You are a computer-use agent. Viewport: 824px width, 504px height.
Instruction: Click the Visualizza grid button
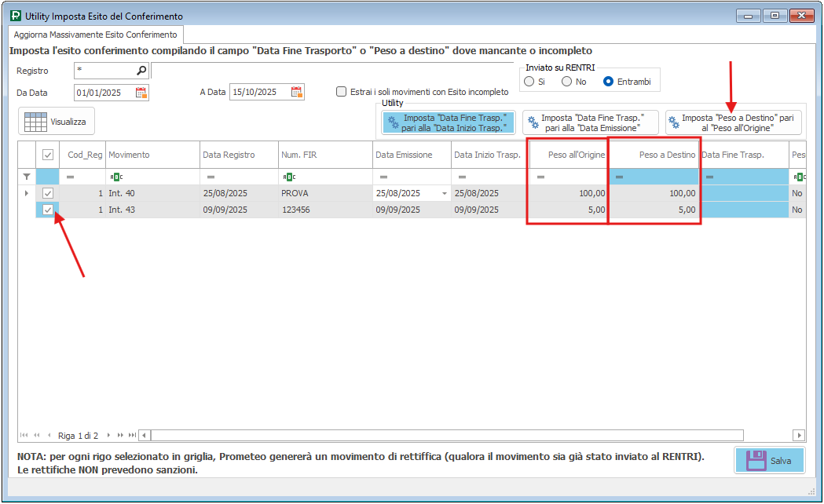tap(57, 122)
